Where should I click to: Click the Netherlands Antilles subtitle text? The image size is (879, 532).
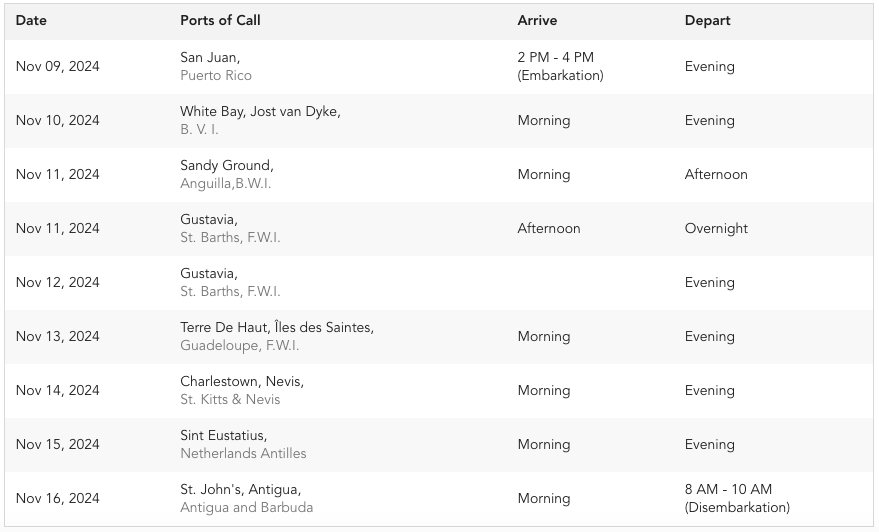click(243, 454)
